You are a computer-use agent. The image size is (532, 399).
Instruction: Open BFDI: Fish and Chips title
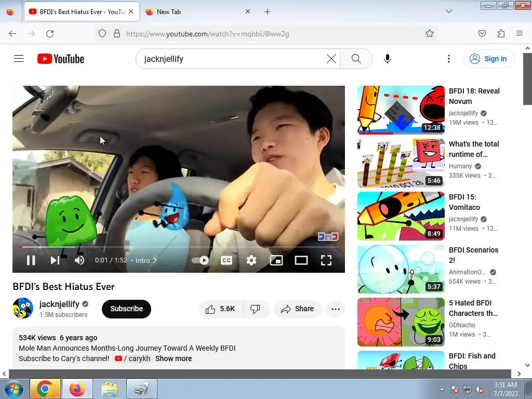(x=472, y=361)
